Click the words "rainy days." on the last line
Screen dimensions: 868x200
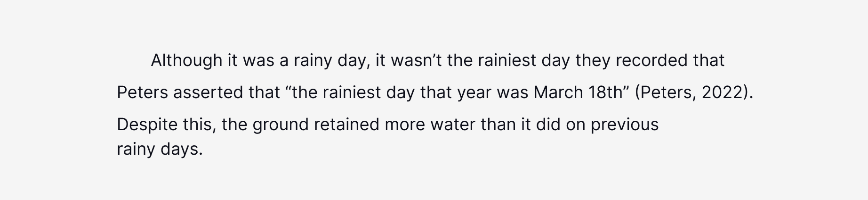[160, 150]
